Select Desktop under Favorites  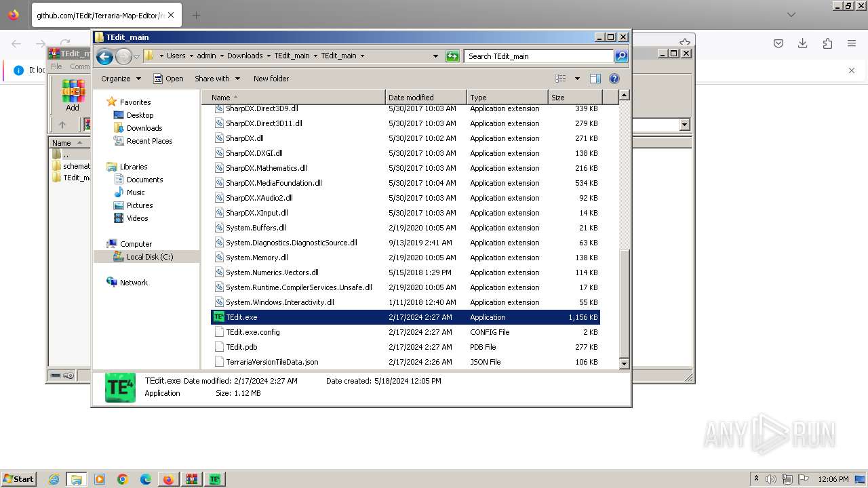pyautogui.click(x=140, y=115)
